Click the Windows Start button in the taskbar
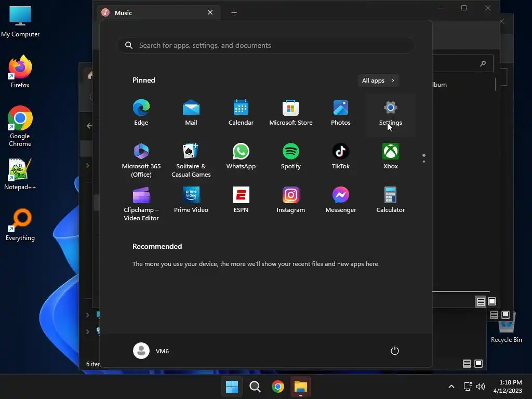 [x=232, y=387]
